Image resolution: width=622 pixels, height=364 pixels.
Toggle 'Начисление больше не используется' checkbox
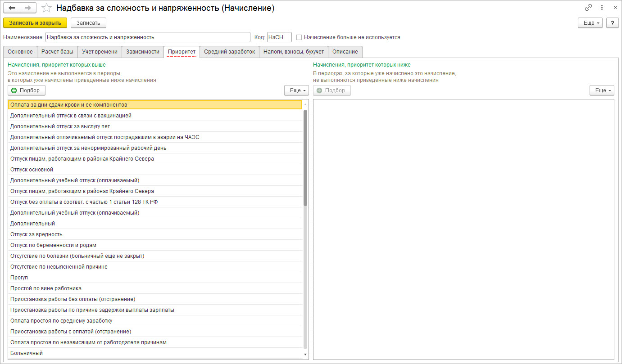point(299,37)
